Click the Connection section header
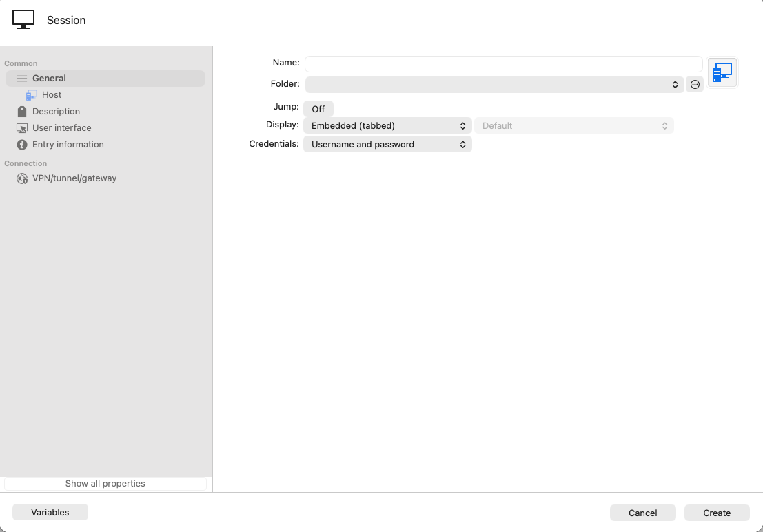The height and width of the screenshot is (532, 763). click(26, 163)
